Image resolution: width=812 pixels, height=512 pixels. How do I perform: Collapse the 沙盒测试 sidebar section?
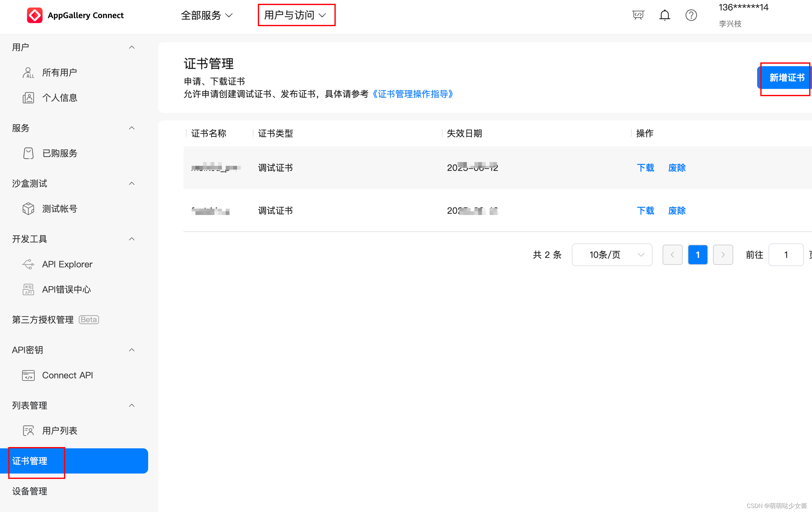click(x=132, y=183)
